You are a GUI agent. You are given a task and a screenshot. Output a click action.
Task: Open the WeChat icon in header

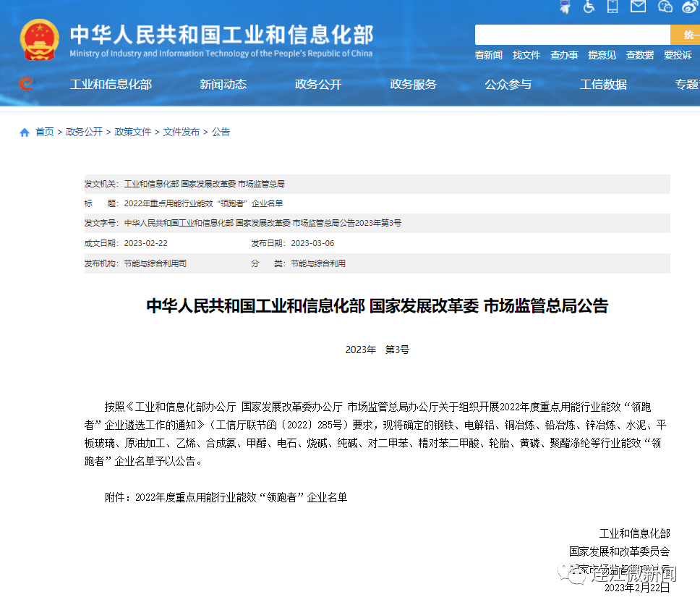(665, 7)
